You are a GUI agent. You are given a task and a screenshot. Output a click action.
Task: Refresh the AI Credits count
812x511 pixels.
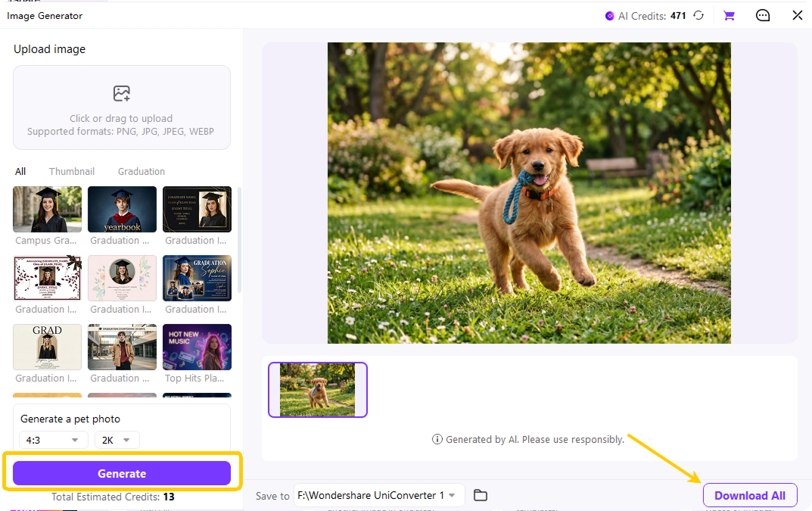pos(698,16)
